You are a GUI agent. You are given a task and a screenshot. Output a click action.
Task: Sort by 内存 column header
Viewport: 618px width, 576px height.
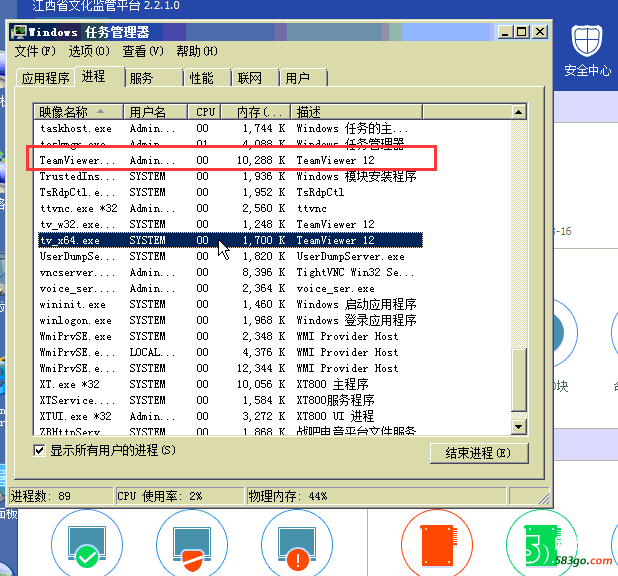[x=255, y=112]
